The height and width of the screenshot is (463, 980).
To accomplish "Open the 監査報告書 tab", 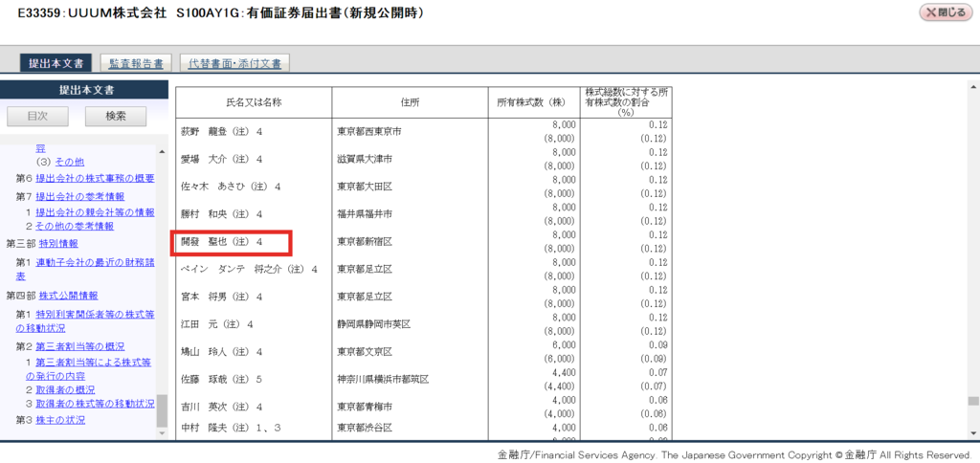I will coord(136,64).
